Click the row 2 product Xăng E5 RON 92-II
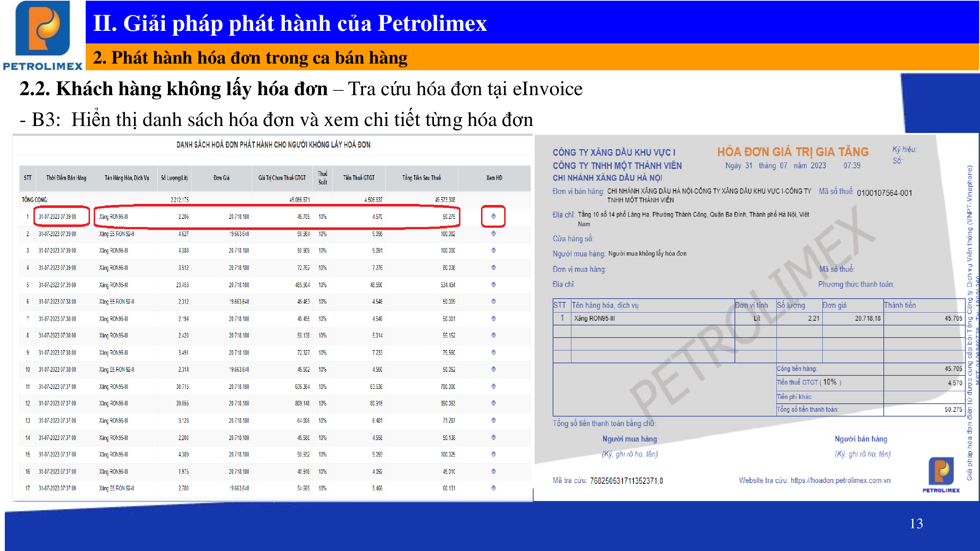The image size is (980, 551). click(116, 234)
